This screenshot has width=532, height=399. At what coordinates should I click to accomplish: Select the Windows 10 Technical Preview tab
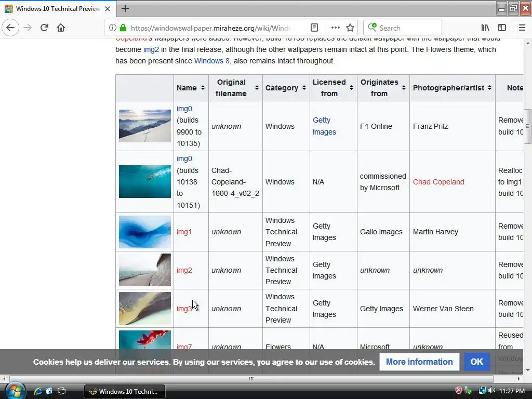tap(58, 9)
